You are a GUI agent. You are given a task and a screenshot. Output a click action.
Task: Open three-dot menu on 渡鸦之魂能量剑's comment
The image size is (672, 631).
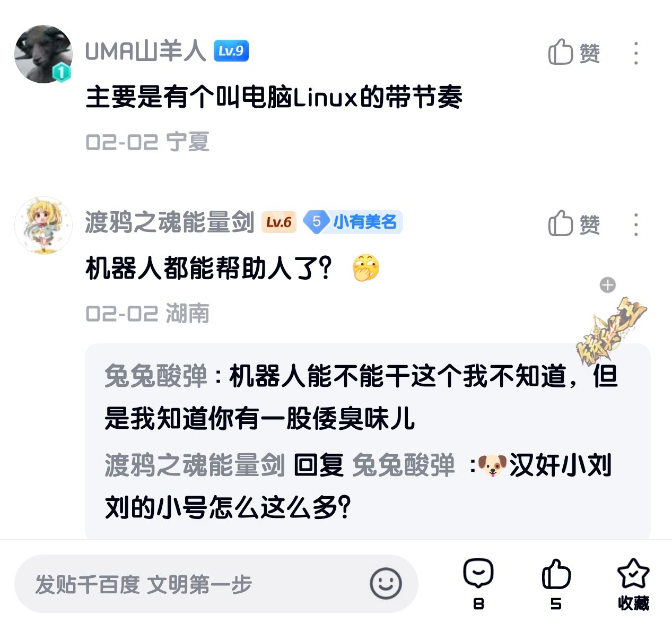pyautogui.click(x=636, y=224)
